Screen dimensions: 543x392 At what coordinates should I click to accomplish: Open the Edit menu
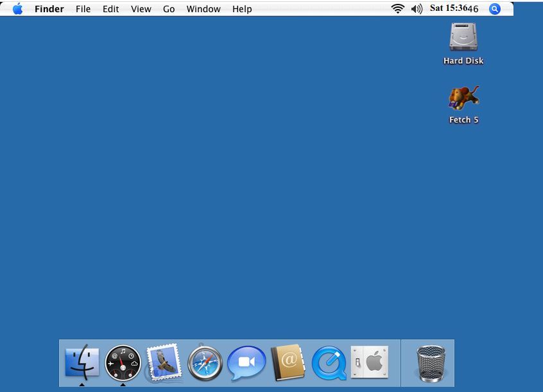pos(111,9)
